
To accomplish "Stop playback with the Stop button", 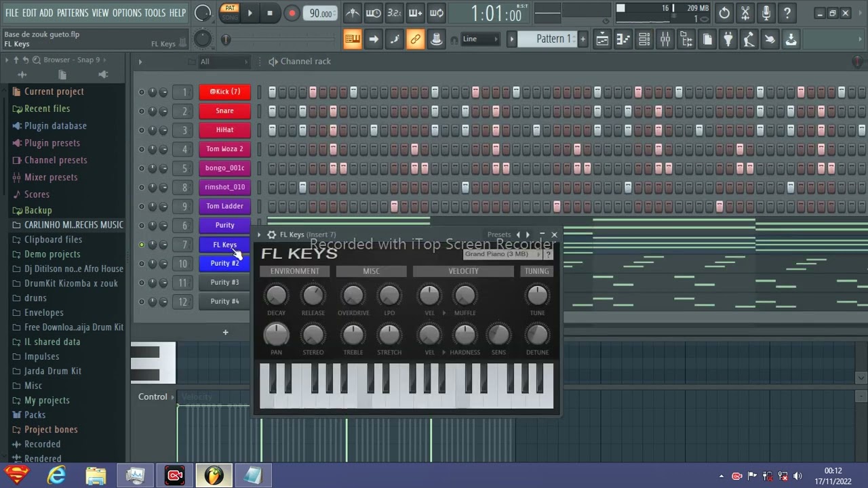I will (270, 13).
